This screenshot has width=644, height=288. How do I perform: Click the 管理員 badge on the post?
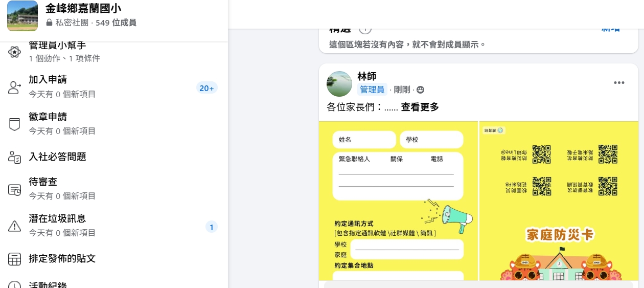click(x=372, y=90)
